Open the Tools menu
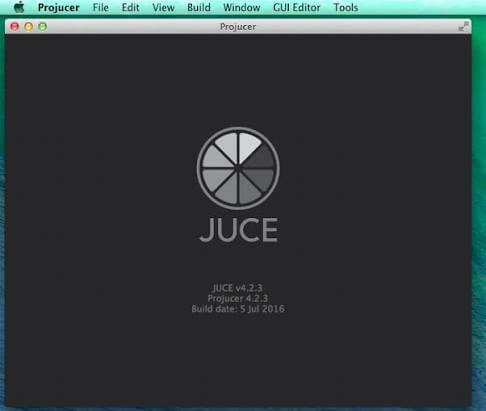 [x=346, y=8]
